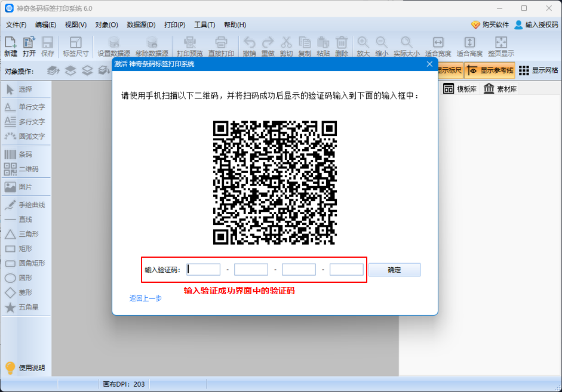Zoom out with 缩小 magnifier

tap(382, 47)
